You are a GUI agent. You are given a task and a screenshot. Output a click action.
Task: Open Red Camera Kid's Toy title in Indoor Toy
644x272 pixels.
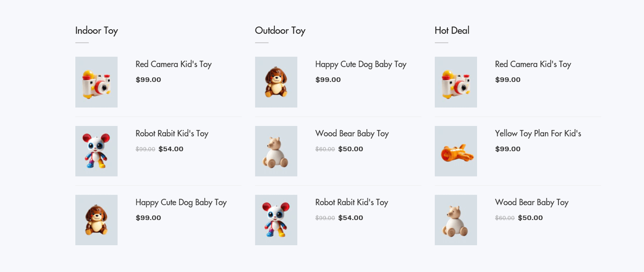(173, 64)
